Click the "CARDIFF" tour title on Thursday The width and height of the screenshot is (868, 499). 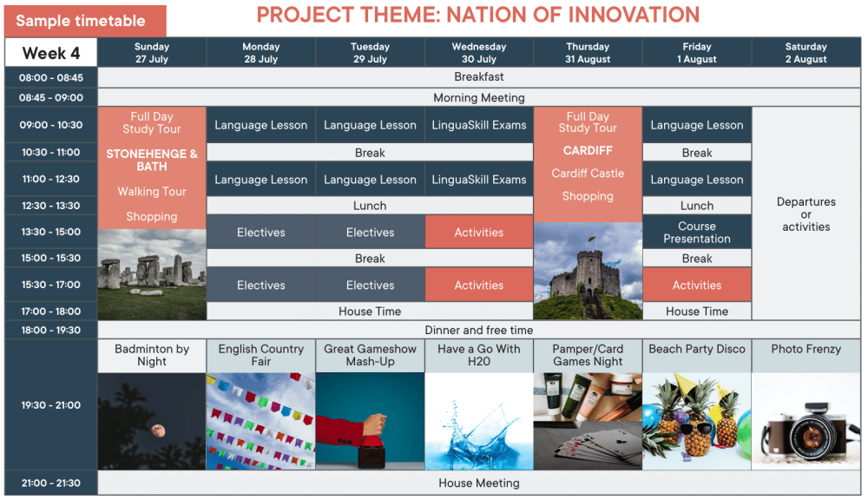pyautogui.click(x=588, y=150)
